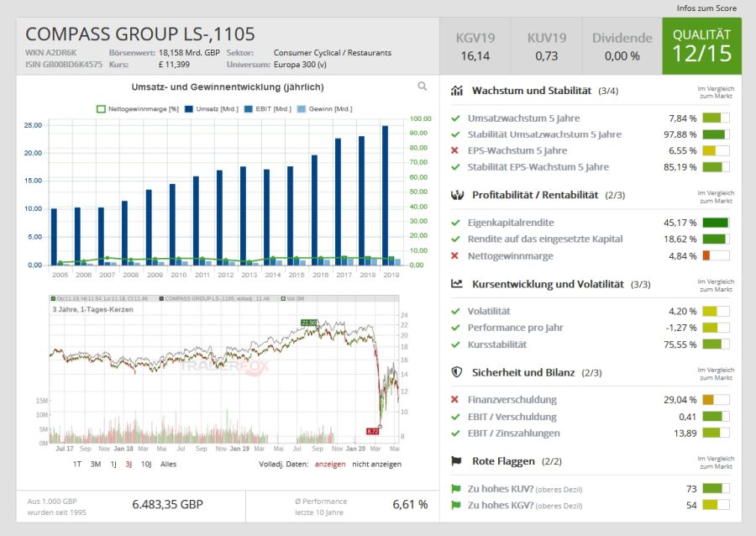This screenshot has width=756, height=536.
Task: Click the sector text Consumer Cyclical / Restaurants
Action: click(x=333, y=53)
